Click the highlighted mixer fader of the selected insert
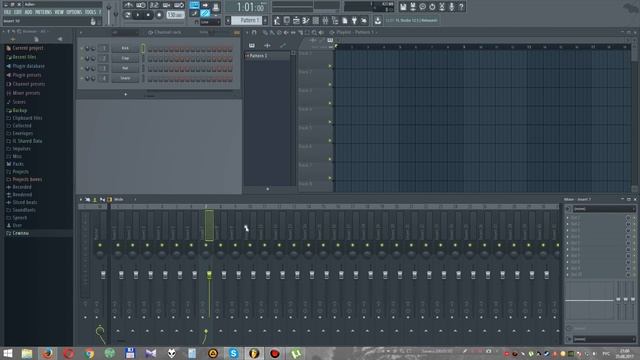640x360 pixels. click(209, 275)
